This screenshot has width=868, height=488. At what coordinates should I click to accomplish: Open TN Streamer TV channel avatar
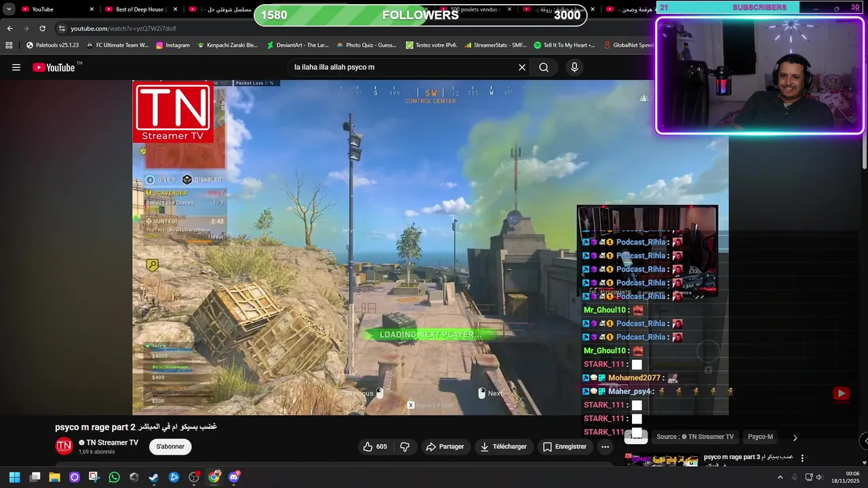coord(64,446)
